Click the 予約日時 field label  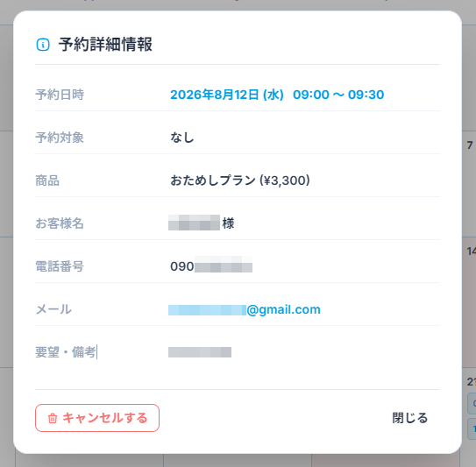pos(60,95)
